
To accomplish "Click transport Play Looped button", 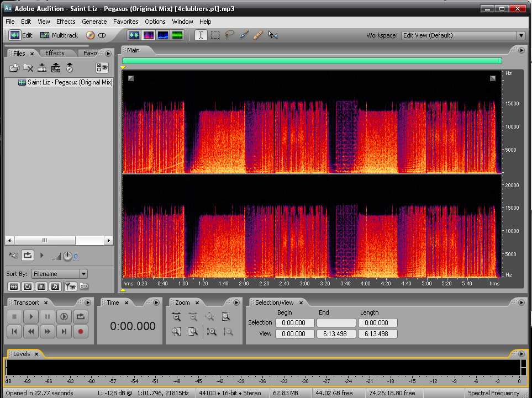I will [81, 317].
